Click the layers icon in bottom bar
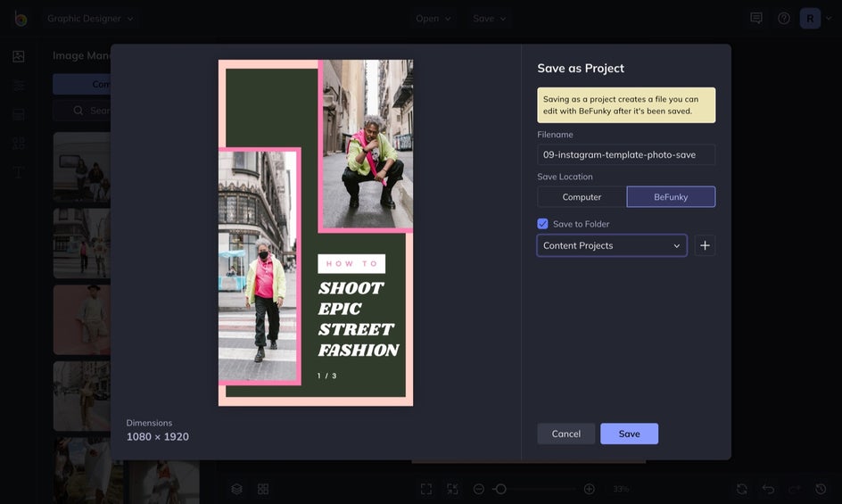The height and width of the screenshot is (504, 842). point(236,489)
